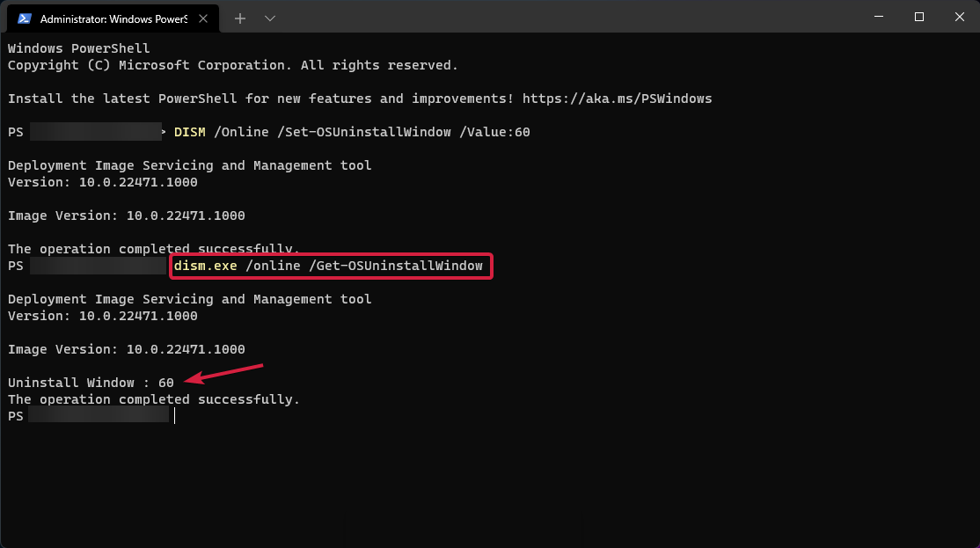Open the terminal profile dropdown chevron
980x548 pixels.
[269, 18]
